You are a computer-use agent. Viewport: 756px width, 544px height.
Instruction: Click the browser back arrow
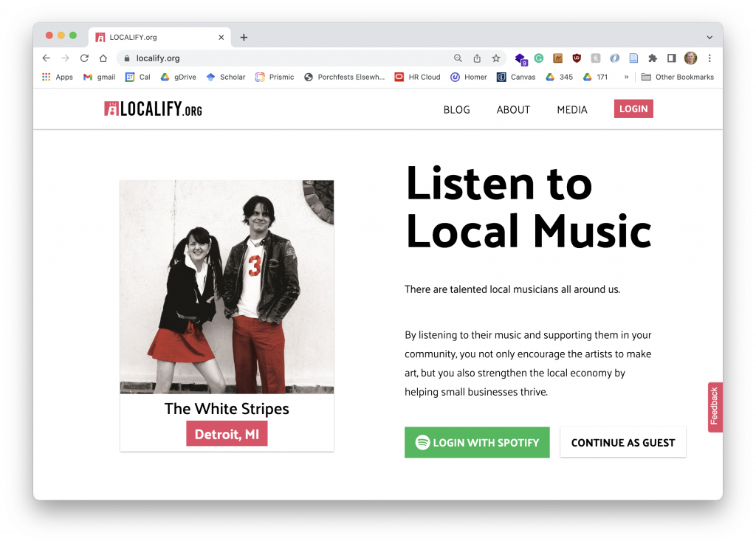coord(47,58)
